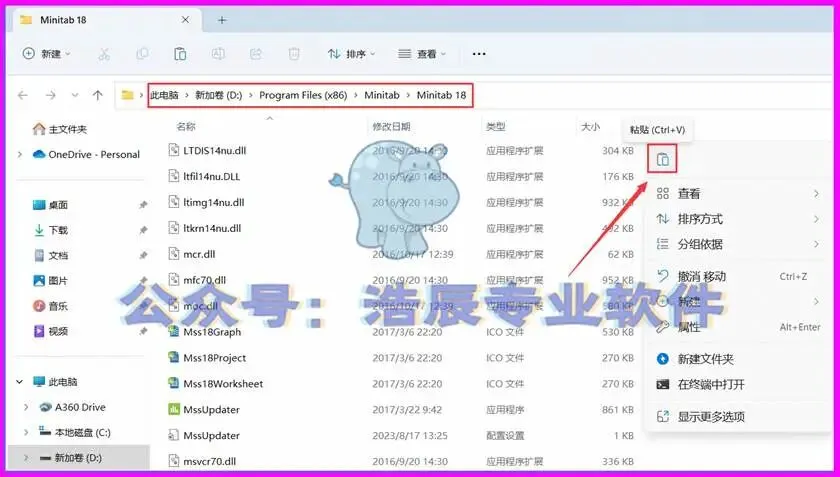The height and width of the screenshot is (477, 840).
Task: Click 新加卷 (D:) in the breadcrumb
Action: pyautogui.click(x=219, y=95)
